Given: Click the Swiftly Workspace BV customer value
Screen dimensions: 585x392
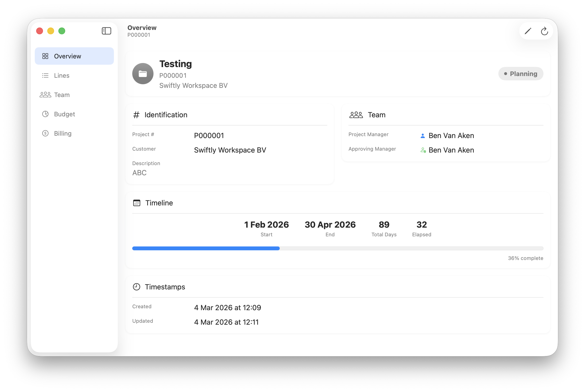Looking at the screenshot, I should pyautogui.click(x=230, y=150).
